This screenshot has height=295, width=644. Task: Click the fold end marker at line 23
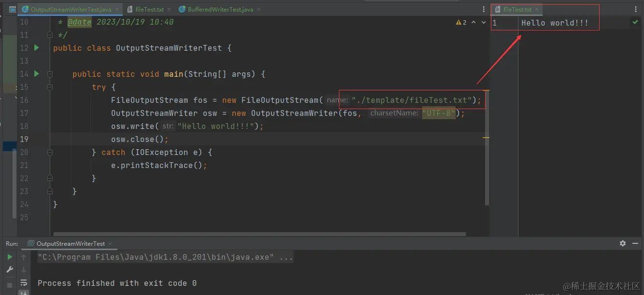coord(49,191)
